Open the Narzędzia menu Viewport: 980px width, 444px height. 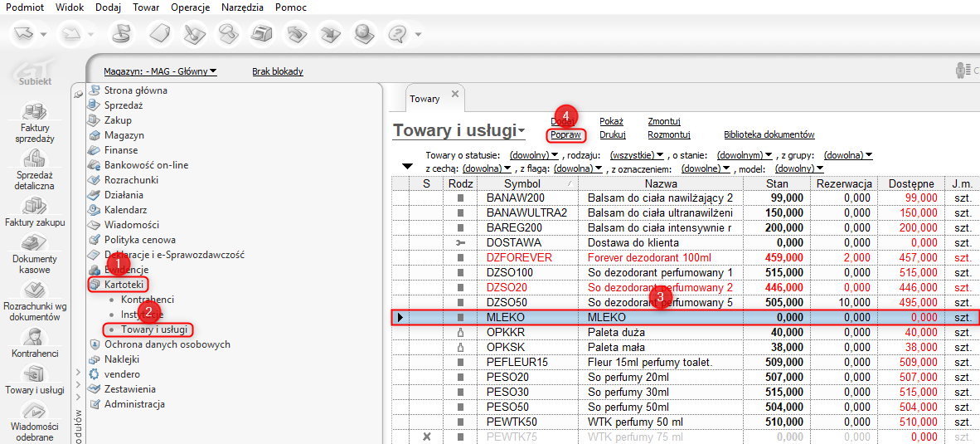coord(242,7)
